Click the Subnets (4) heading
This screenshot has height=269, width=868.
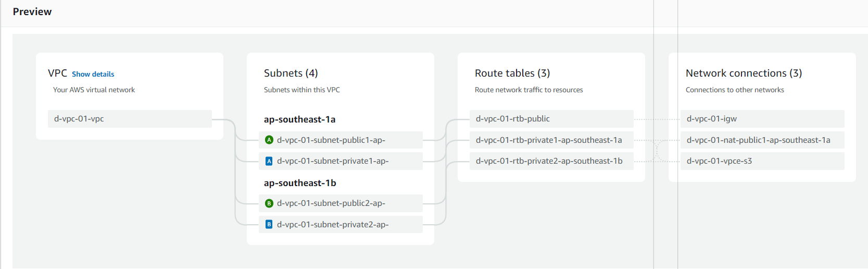tap(291, 73)
